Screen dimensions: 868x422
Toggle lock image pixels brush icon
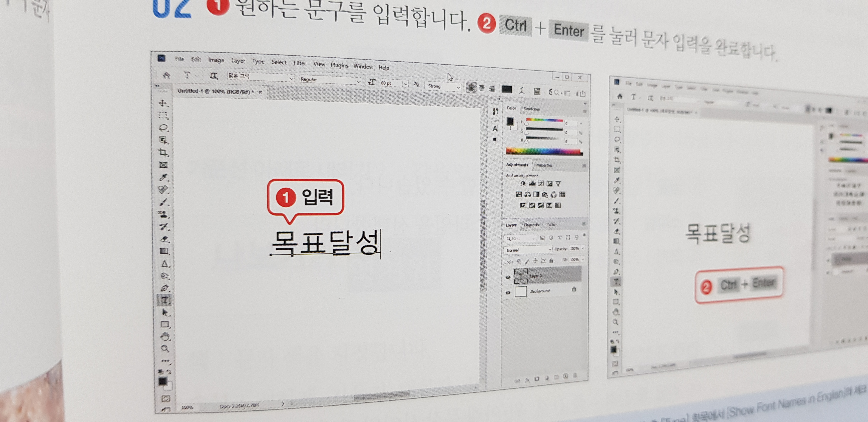(x=527, y=261)
